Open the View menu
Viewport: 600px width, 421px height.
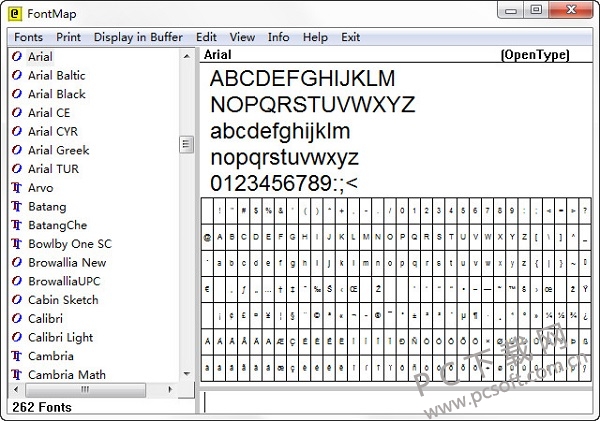[242, 37]
